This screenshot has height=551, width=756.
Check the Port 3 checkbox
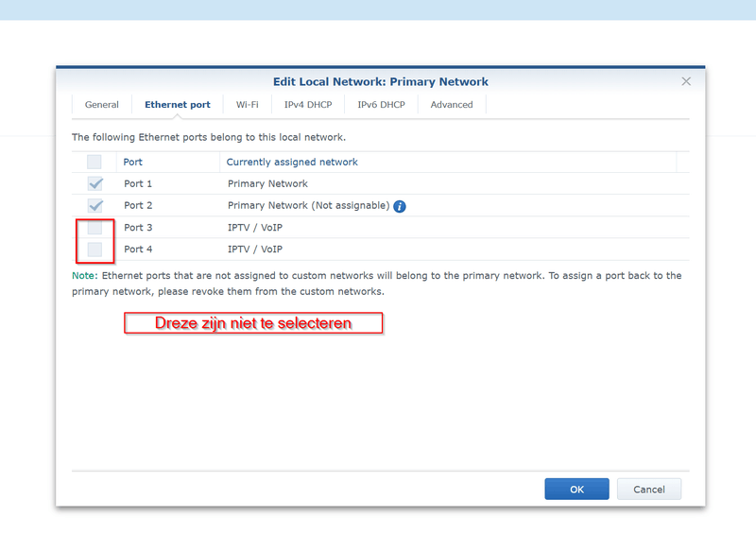95,228
